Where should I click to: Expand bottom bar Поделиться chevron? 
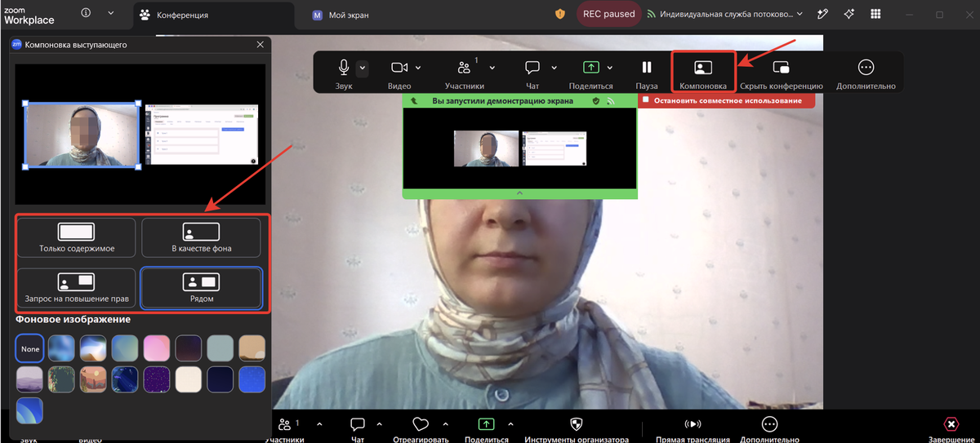point(510,424)
